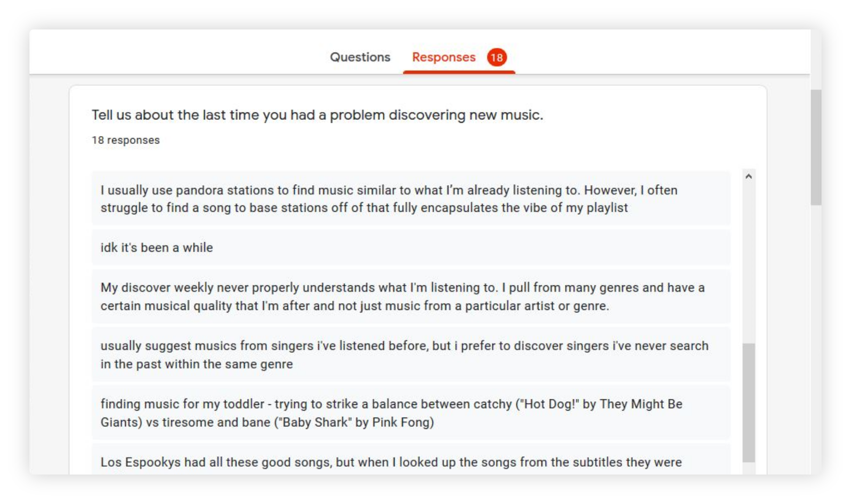
Task: Click the discover weekly response
Action: (411, 297)
